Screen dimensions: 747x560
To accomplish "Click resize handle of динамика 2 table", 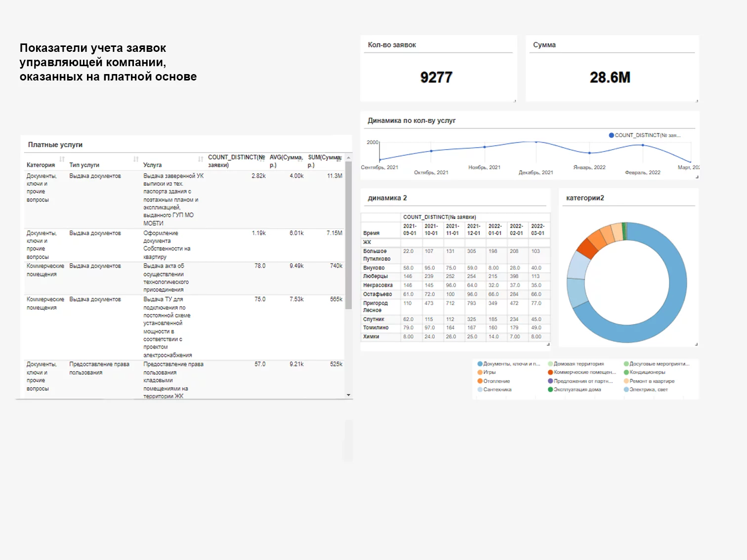I will click(x=548, y=344).
